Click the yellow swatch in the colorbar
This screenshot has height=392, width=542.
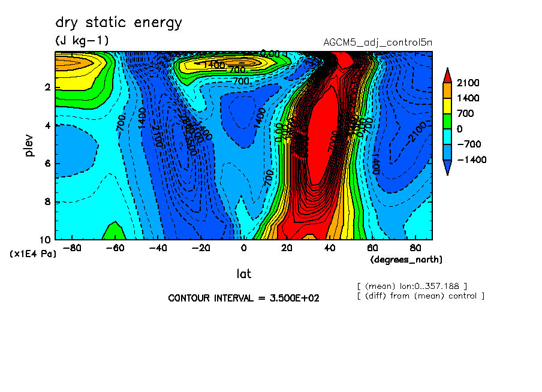(447, 105)
